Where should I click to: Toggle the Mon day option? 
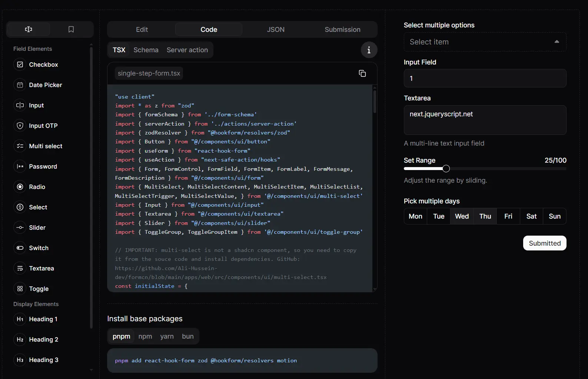coord(415,216)
